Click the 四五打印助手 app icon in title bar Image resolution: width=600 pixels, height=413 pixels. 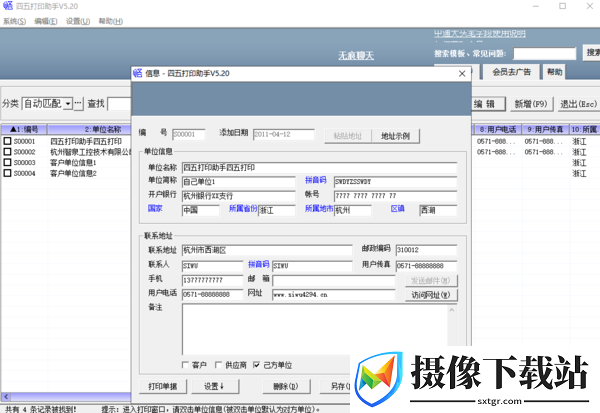pos(8,6)
